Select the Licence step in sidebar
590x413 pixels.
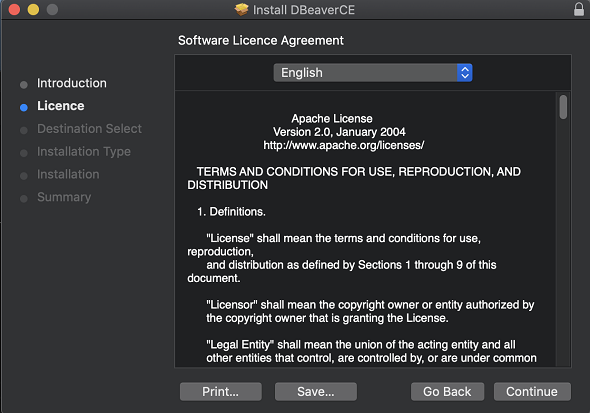click(x=61, y=106)
